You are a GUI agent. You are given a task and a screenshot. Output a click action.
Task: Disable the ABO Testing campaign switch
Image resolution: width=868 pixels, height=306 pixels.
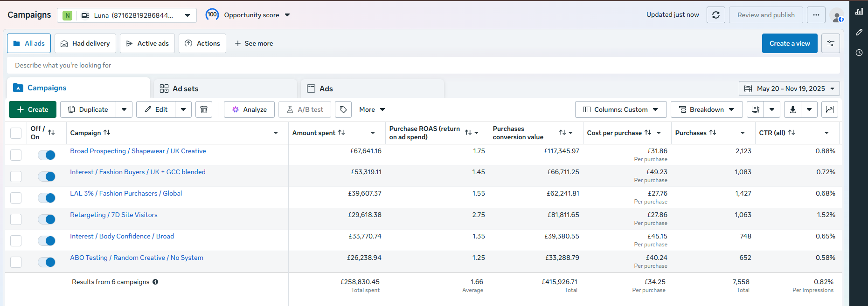pos(47,262)
